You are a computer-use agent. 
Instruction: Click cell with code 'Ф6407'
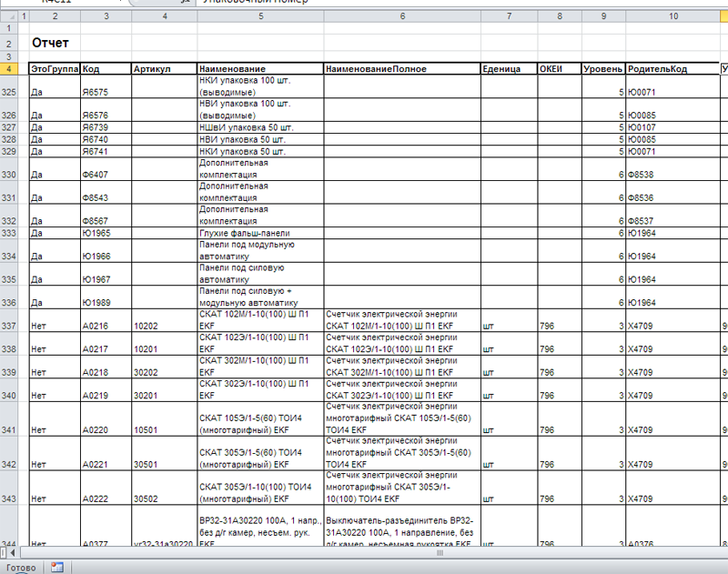(x=106, y=169)
